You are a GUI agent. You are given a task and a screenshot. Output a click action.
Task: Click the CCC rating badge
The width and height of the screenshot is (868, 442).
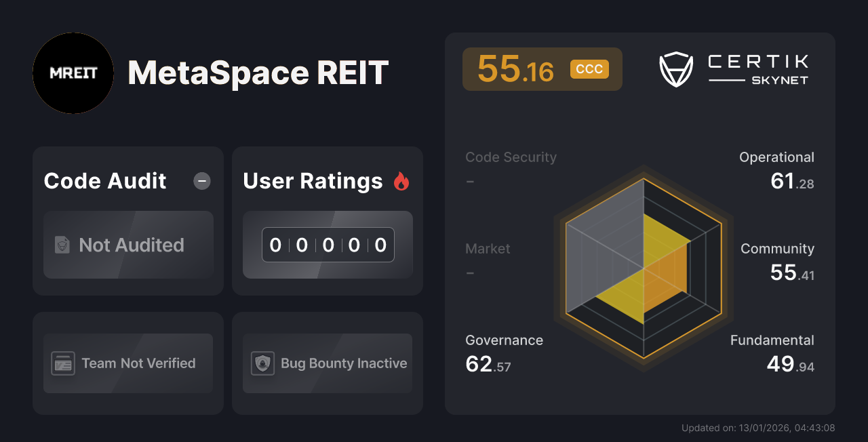(x=589, y=68)
